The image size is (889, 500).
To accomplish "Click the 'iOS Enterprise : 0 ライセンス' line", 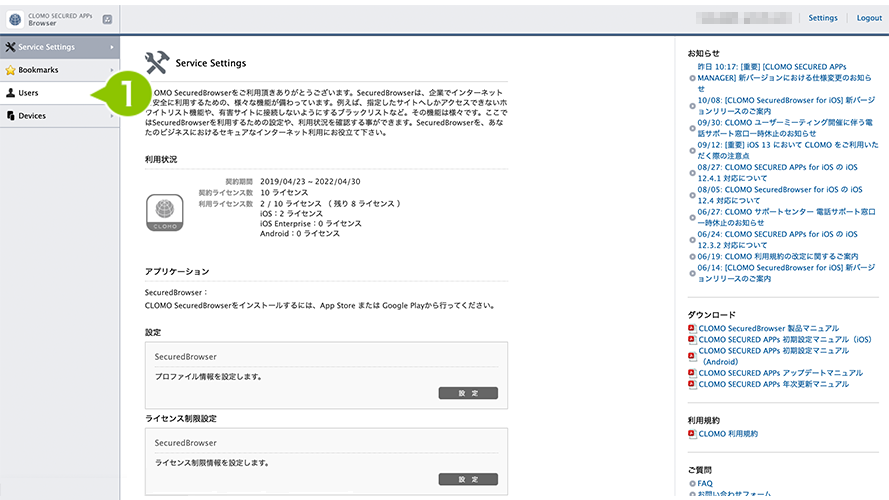I will pos(311,223).
